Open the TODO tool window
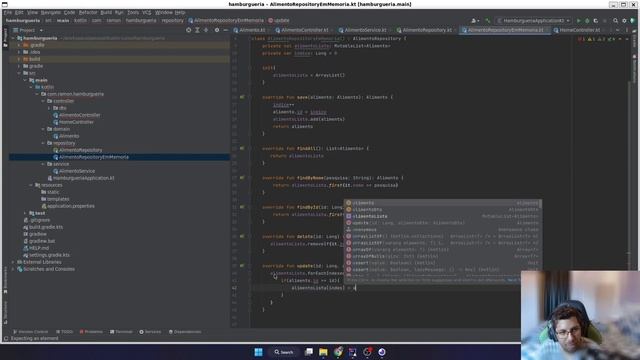 (64, 332)
